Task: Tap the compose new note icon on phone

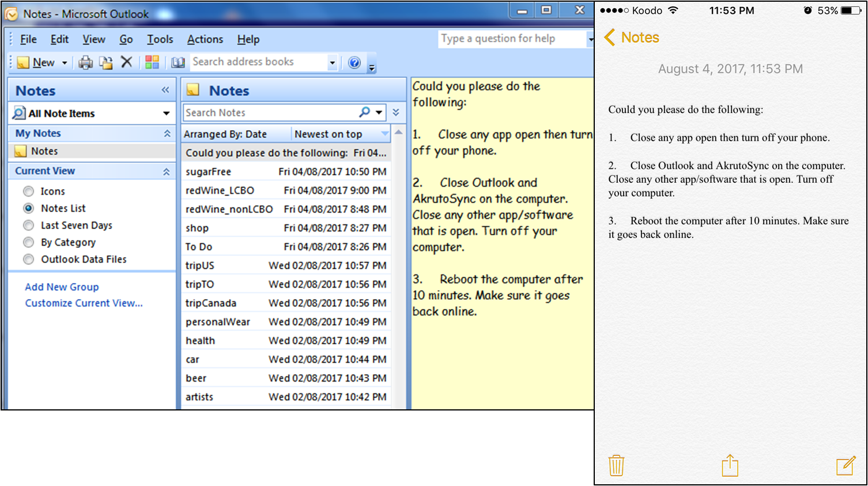Action: point(846,465)
